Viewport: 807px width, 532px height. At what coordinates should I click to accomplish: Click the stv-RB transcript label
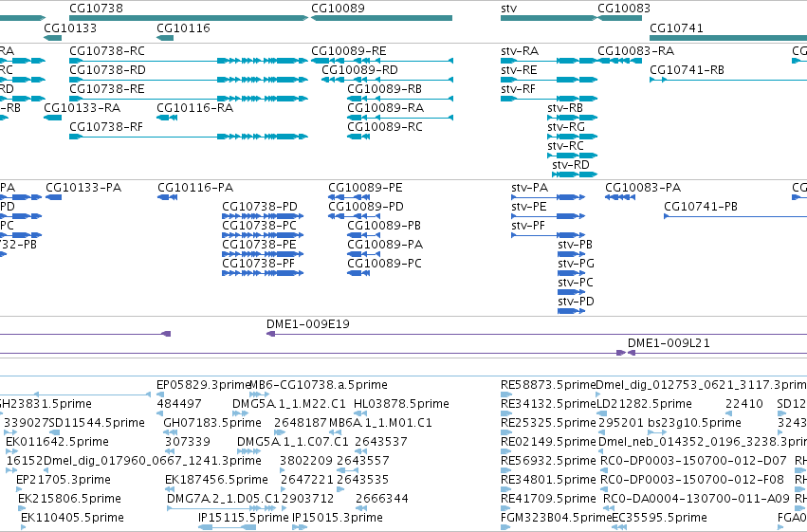click(x=565, y=107)
